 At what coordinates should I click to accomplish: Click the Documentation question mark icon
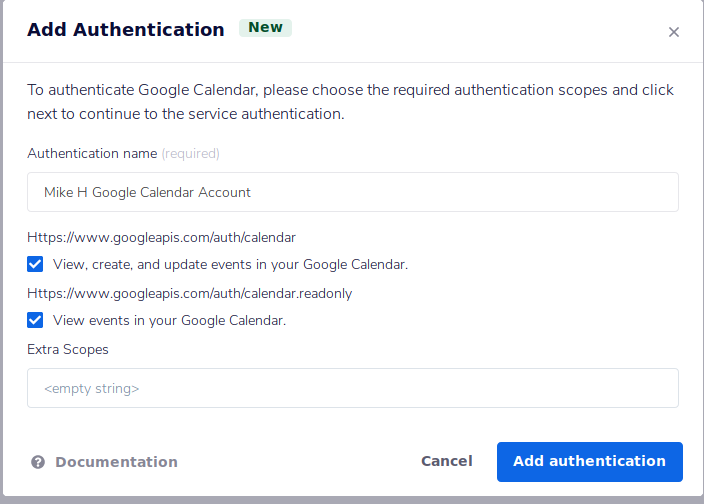click(38, 462)
